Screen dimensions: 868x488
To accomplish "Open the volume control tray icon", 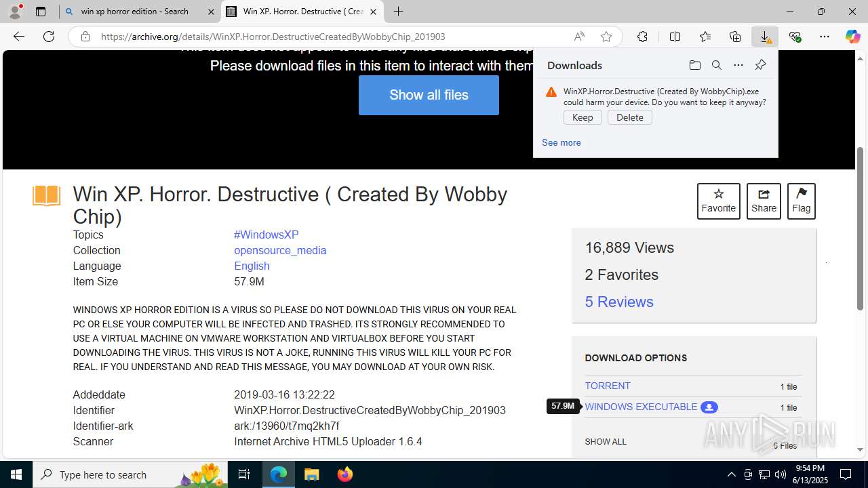I will tap(780, 474).
